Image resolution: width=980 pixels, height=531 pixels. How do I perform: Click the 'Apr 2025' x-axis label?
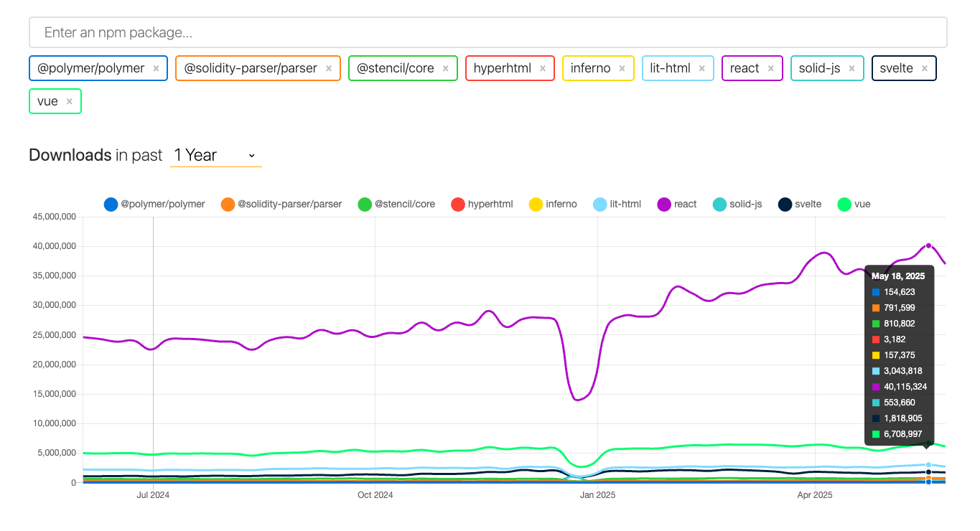click(815, 495)
